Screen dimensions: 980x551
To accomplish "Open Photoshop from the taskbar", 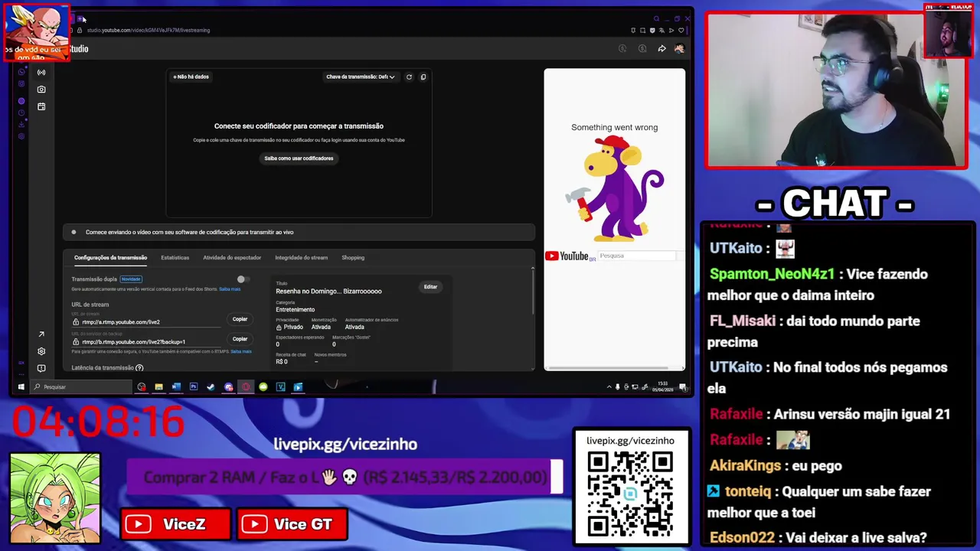I will [194, 387].
